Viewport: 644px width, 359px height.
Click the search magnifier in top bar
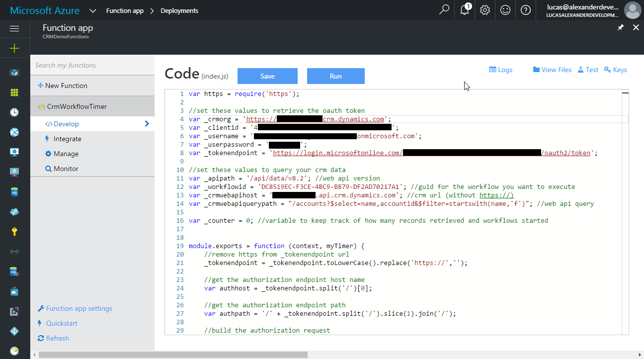pos(444,10)
